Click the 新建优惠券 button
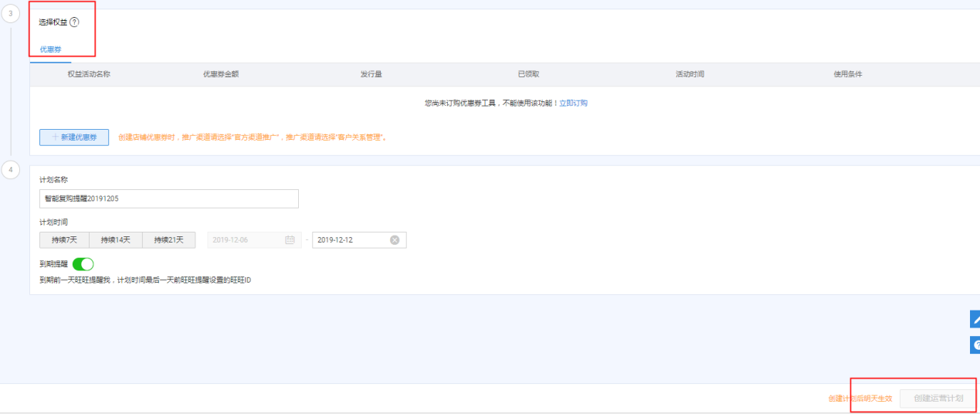 pos(74,137)
